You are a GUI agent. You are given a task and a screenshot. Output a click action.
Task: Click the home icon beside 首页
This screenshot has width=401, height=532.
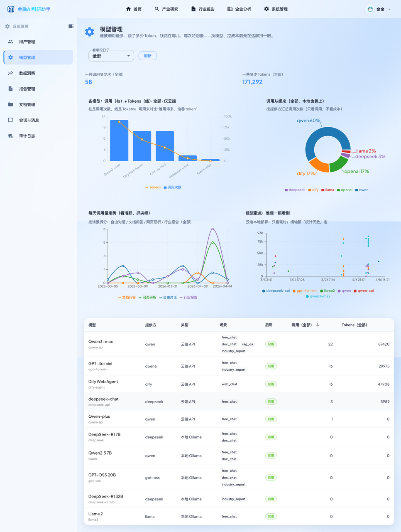pos(128,9)
